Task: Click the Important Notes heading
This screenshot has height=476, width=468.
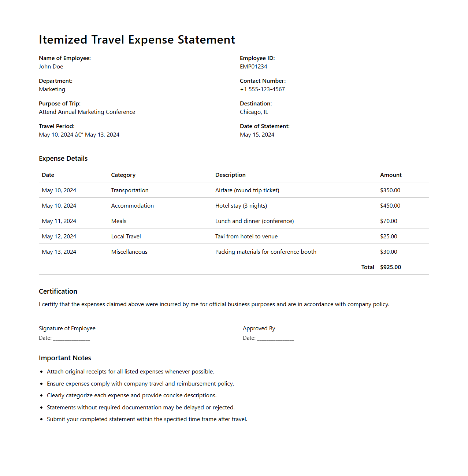Action: 65,358
